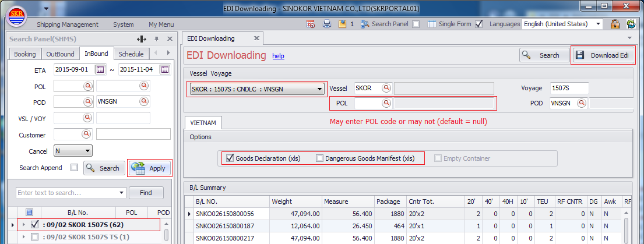
Task: Open the Languages dropdown
Action: pyautogui.click(x=598, y=24)
